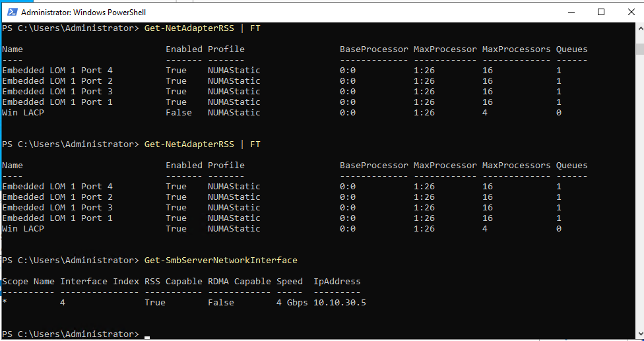Click the vertical scrollbar thumb
This screenshot has height=341, width=644.
point(640,49)
